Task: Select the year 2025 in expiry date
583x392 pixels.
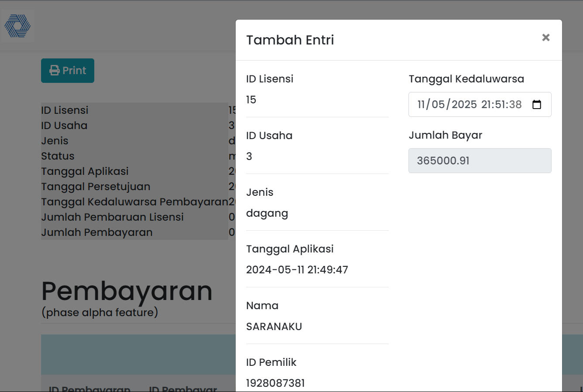Action: [x=464, y=105]
